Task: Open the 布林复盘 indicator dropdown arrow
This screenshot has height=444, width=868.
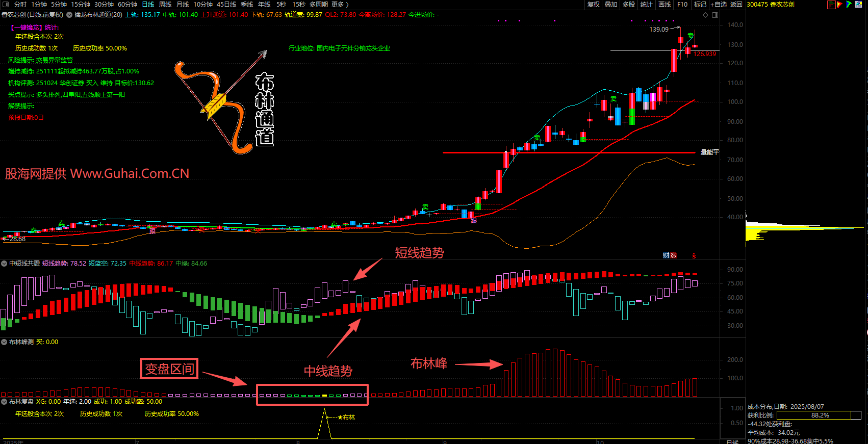Action: [4, 402]
